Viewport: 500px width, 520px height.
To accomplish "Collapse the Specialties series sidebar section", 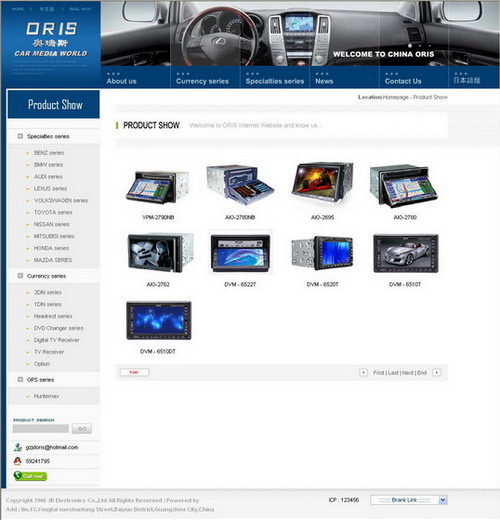I will tap(20, 136).
